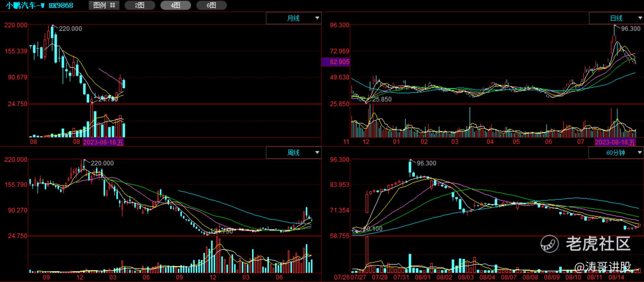Click the highlighted 62.905 current price marker
Screen dimensions: 644x282
tap(336, 62)
